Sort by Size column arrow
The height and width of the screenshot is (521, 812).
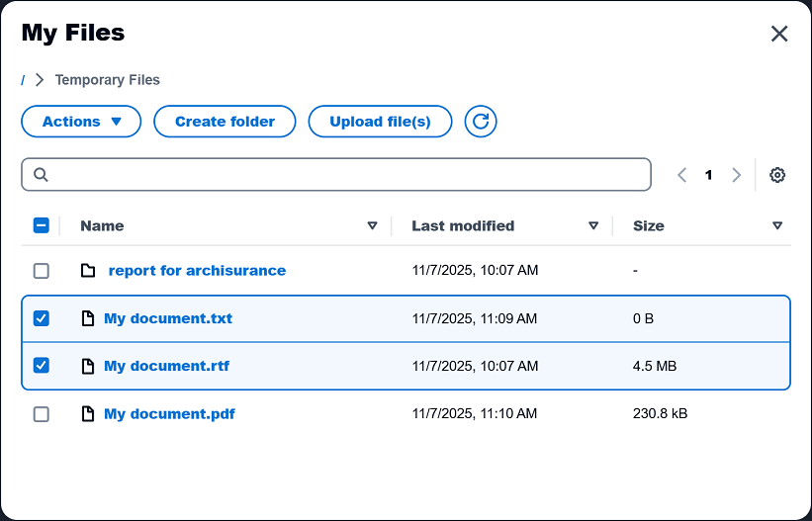776,225
